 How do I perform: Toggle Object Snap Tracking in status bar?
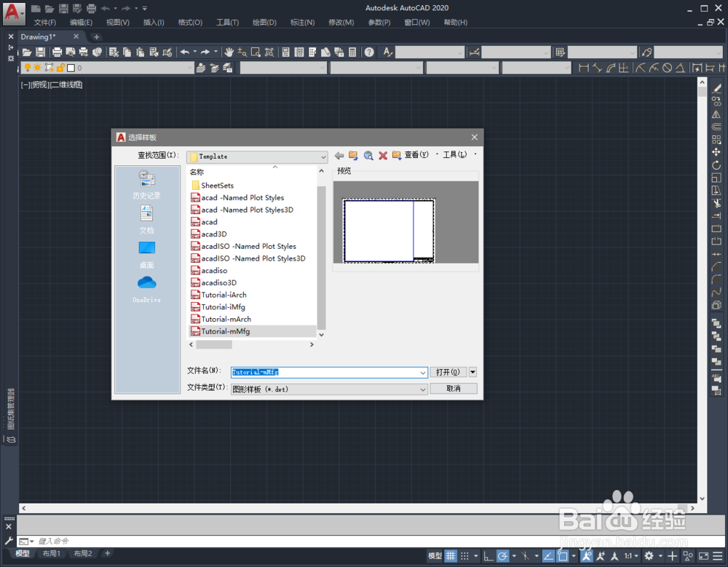click(x=548, y=556)
